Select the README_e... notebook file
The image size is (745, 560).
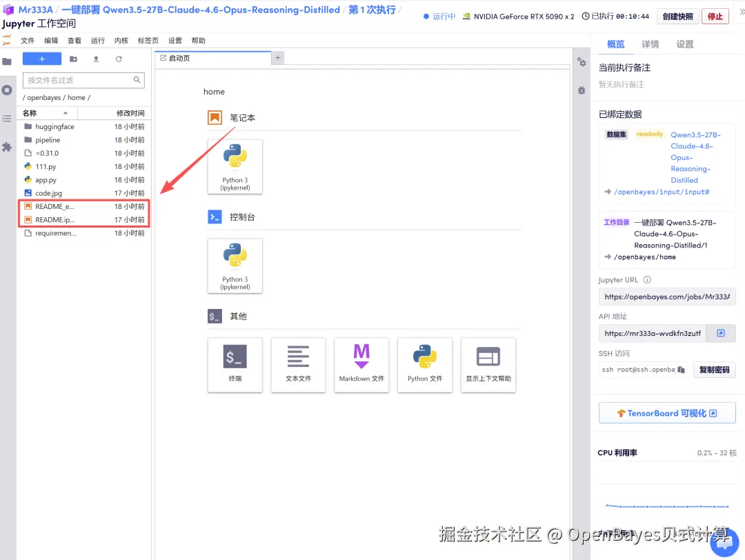[84, 207]
